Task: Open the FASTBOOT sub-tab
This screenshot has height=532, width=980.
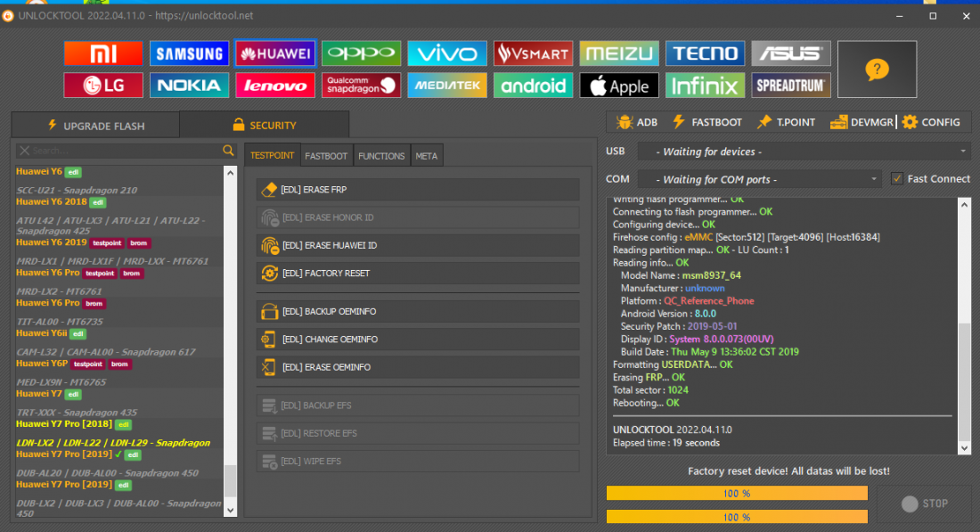Action: (326, 156)
